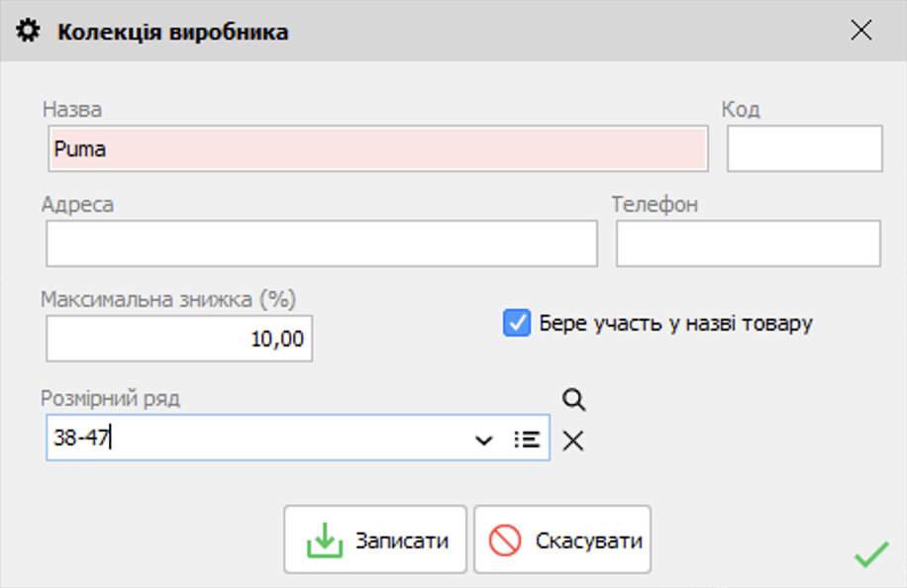The width and height of the screenshot is (907, 588).
Task: Click the green download icon on Записати button
Action: 327,539
